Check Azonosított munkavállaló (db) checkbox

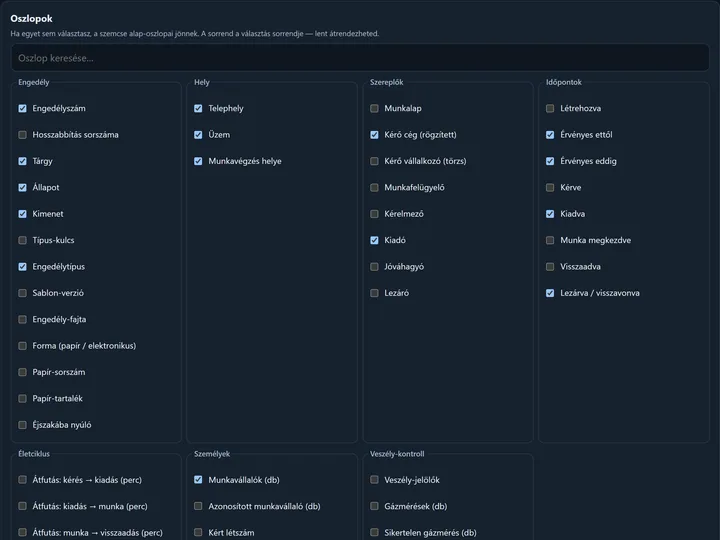click(x=198, y=506)
